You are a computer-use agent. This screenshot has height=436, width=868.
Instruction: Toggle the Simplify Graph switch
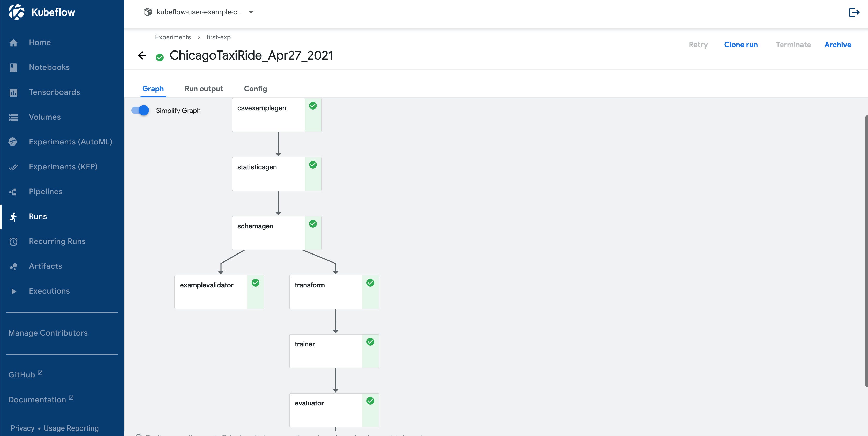140,110
